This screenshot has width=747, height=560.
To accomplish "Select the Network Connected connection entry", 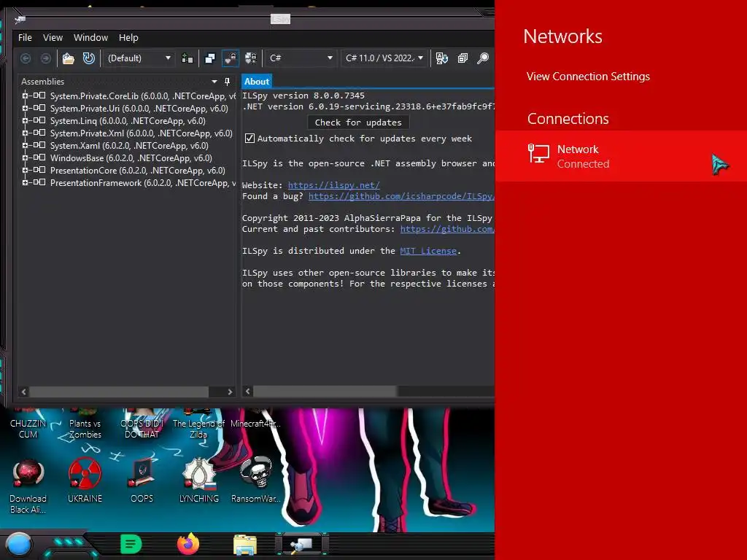I will 621,156.
